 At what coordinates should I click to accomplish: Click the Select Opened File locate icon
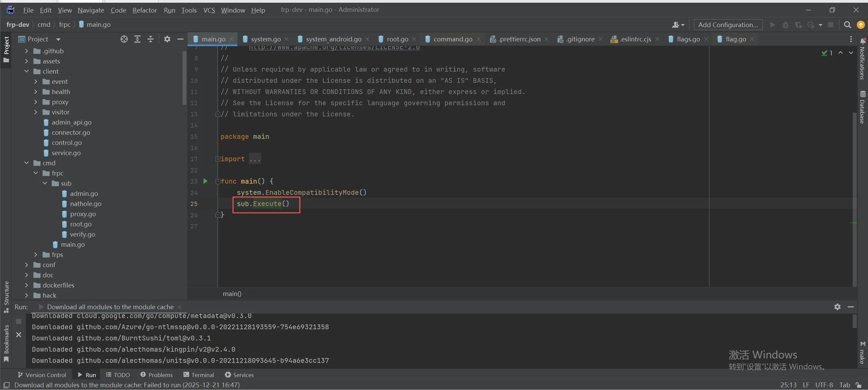(124, 39)
